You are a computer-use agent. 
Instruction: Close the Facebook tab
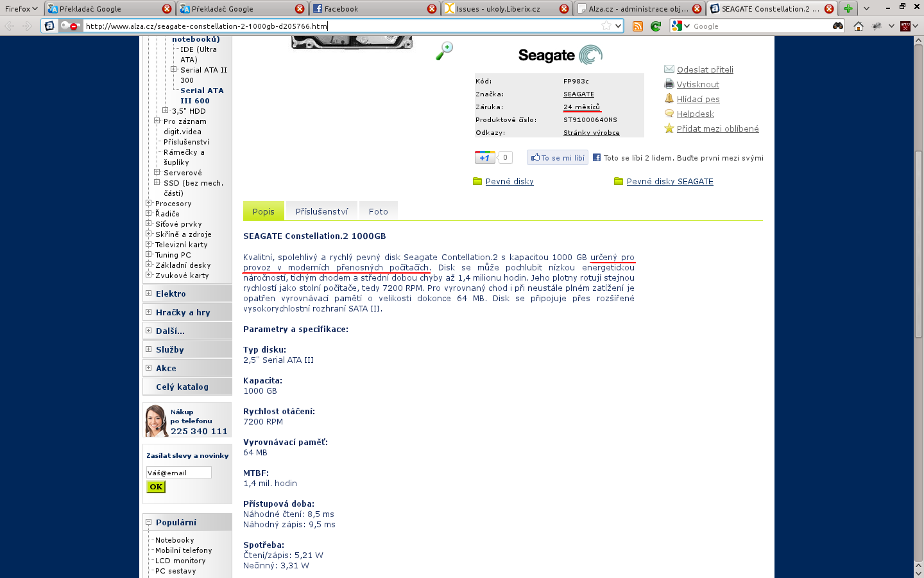point(432,8)
